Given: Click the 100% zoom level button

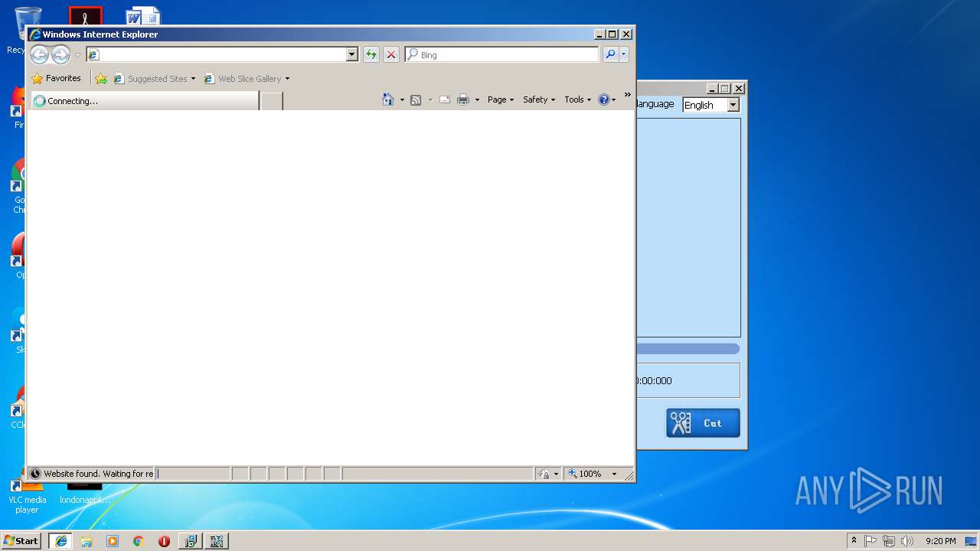Looking at the screenshot, I should coord(585,474).
